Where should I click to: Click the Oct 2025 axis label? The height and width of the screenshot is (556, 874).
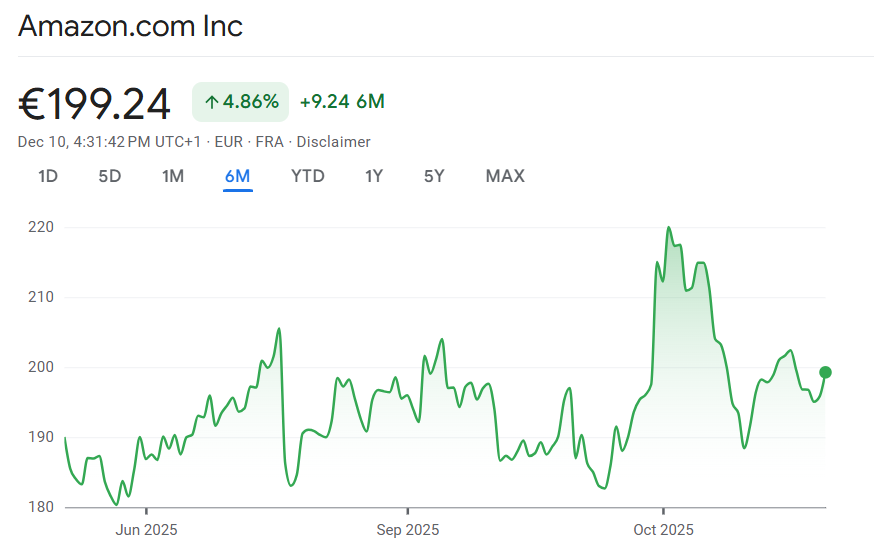point(663,529)
